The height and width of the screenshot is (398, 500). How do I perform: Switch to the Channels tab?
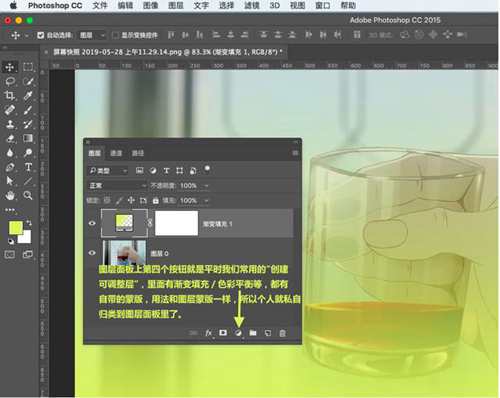116,153
